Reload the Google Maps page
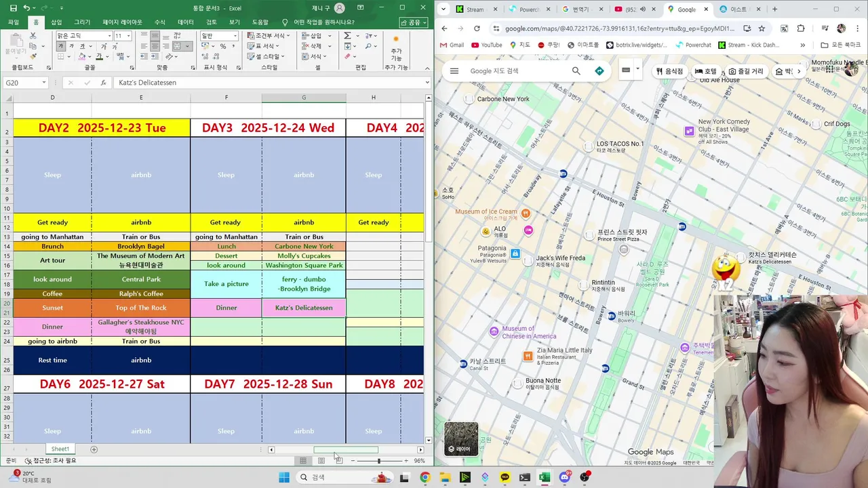 [477, 28]
